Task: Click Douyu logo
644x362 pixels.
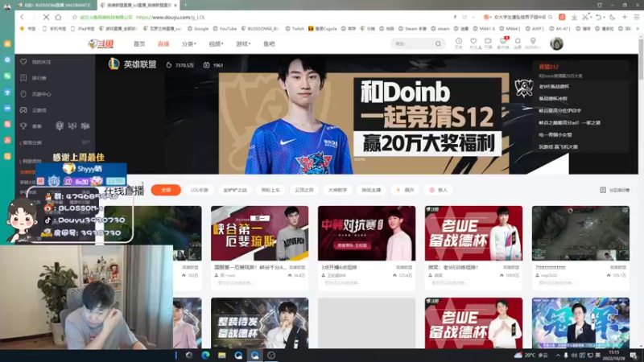Action: click(x=101, y=43)
